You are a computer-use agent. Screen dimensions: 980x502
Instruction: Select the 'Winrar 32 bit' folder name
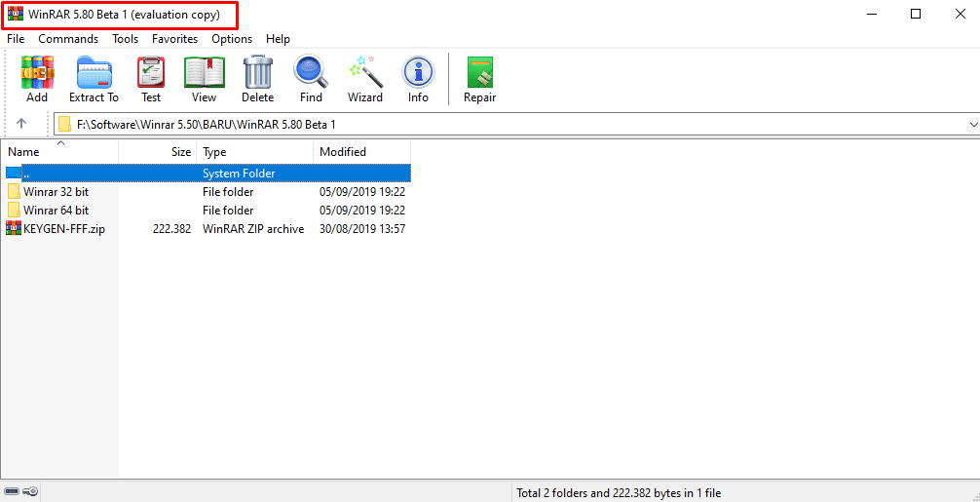click(x=57, y=191)
